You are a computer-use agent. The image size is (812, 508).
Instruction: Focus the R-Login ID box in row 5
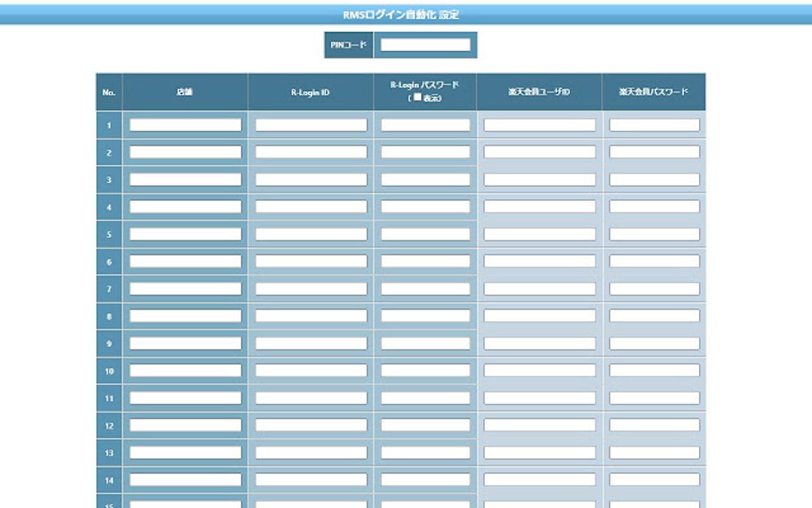[311, 234]
